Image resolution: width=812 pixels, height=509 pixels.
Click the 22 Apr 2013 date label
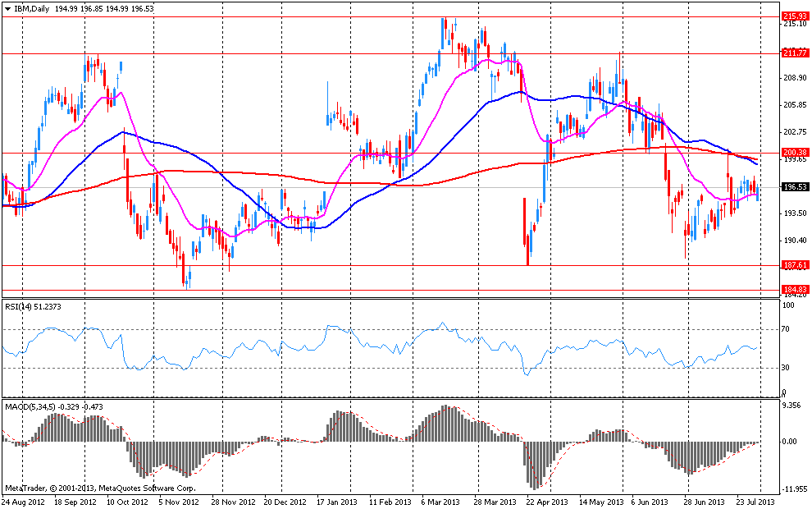coord(547,502)
